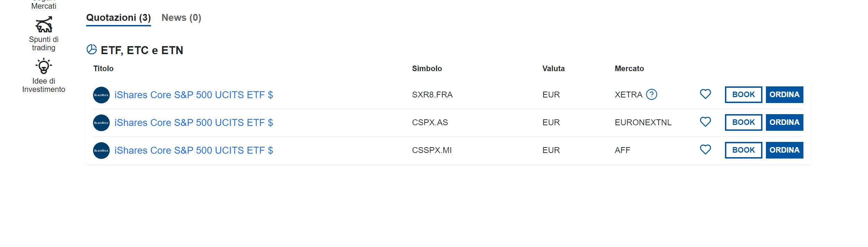
Task: Open iShares Core S&P 500 link for CSSPX.MI
Action: (x=194, y=151)
